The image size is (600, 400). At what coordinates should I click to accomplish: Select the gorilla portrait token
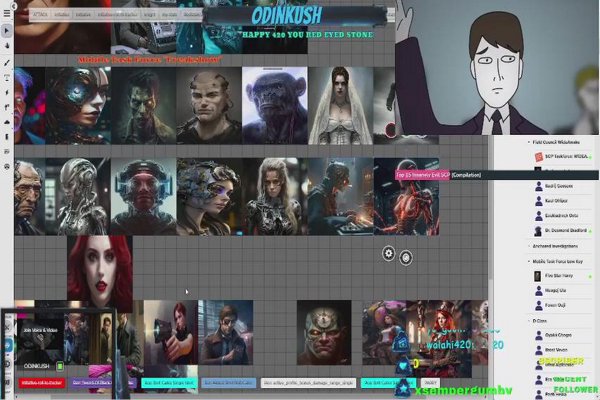274,105
